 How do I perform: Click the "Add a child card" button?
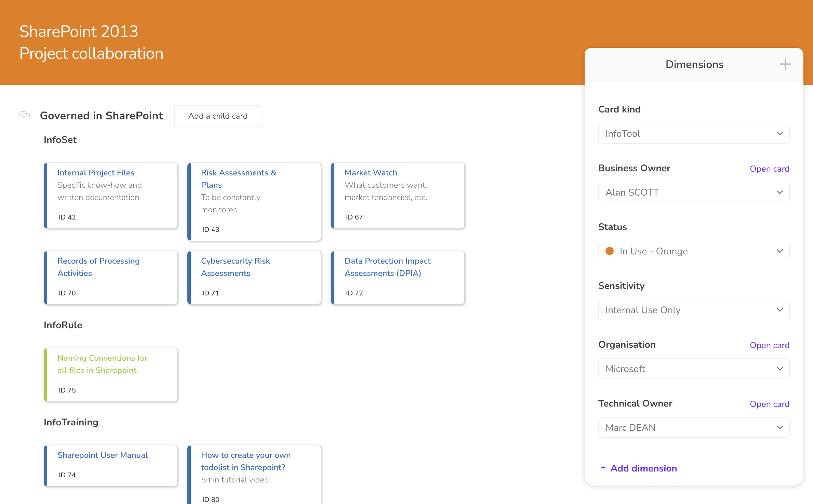(218, 116)
